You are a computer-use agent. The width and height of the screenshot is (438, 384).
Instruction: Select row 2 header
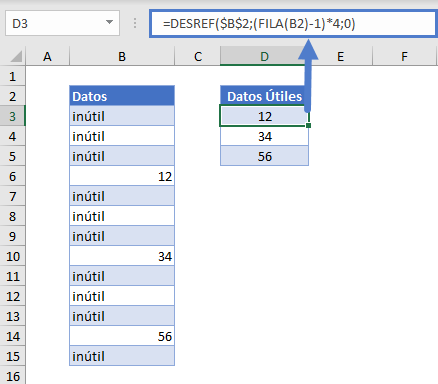tap(13, 96)
